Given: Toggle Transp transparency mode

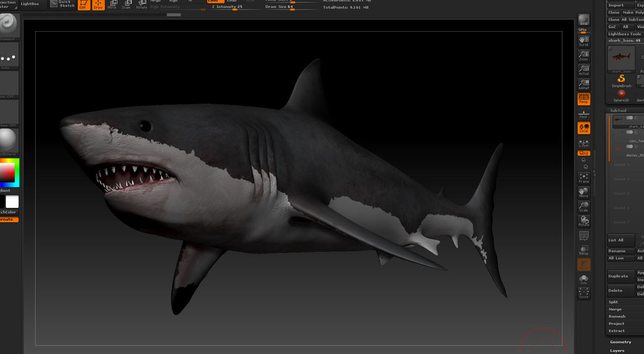Looking at the screenshot, I should click(x=584, y=250).
